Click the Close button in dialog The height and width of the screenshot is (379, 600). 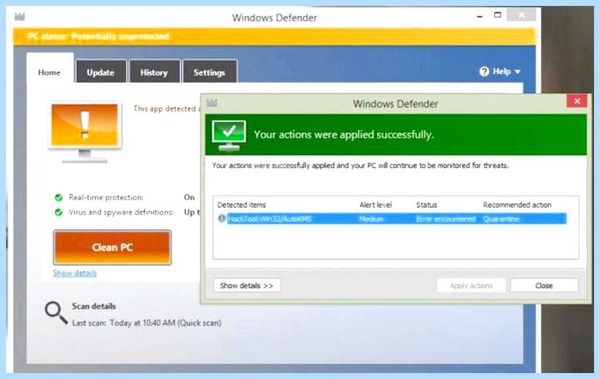click(544, 286)
